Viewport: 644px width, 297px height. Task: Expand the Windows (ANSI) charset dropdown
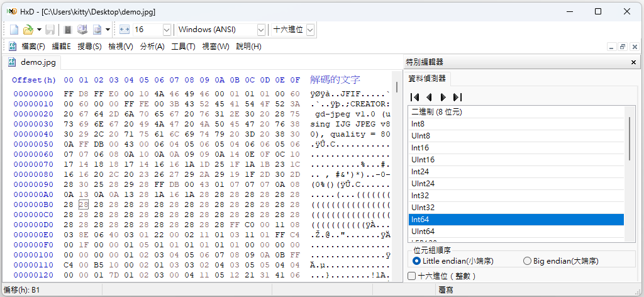pyautogui.click(x=261, y=30)
